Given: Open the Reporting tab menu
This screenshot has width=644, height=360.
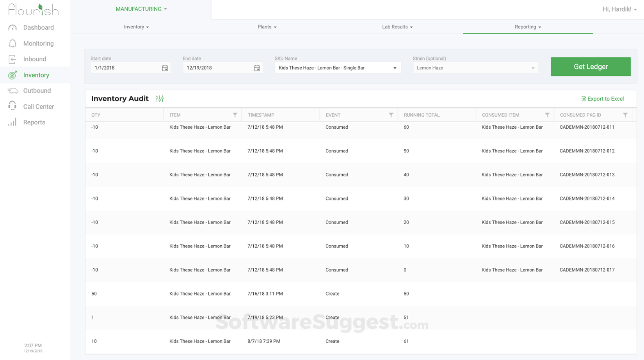Looking at the screenshot, I should pyautogui.click(x=528, y=27).
